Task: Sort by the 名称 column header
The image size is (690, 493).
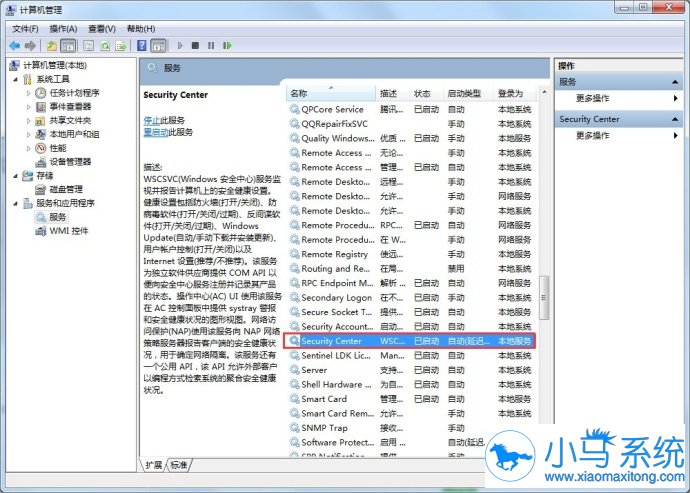Action: click(331, 93)
